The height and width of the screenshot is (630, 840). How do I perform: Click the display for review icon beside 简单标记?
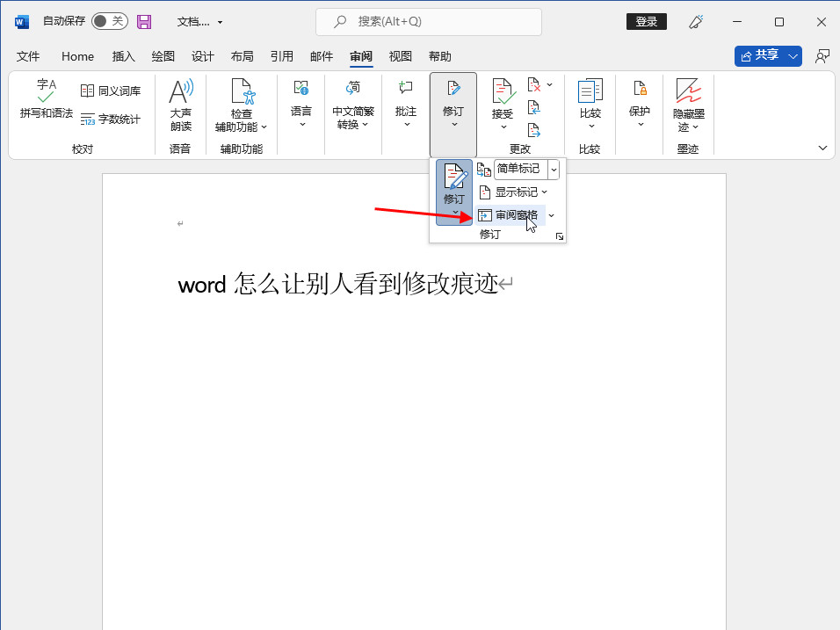(484, 170)
